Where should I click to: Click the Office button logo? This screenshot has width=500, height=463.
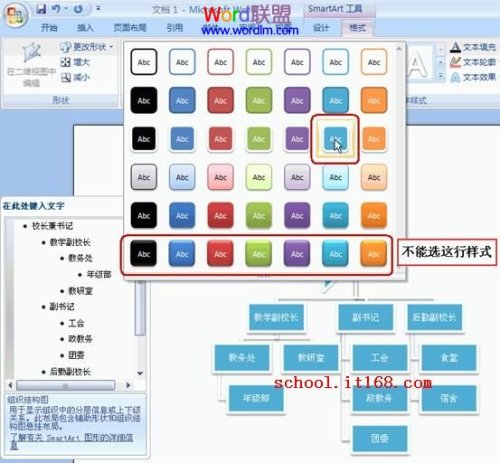[x=15, y=15]
